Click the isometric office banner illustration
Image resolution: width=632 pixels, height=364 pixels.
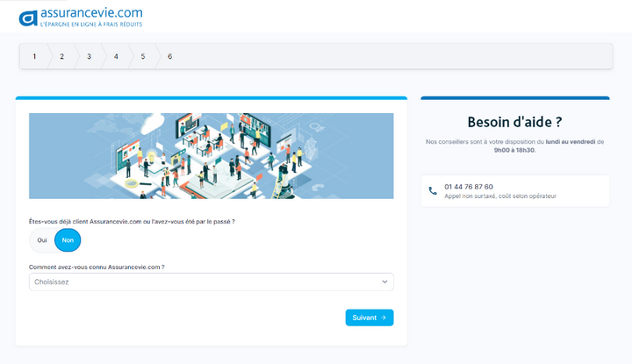211,155
